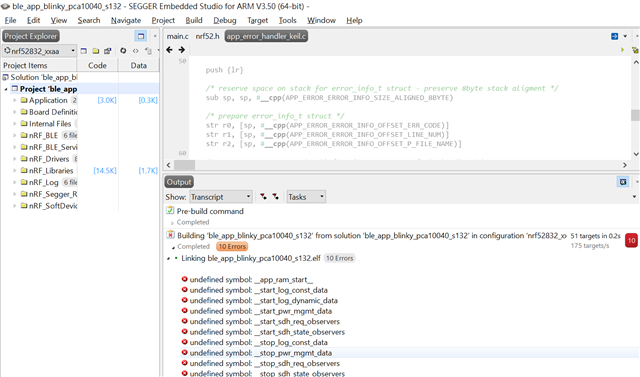Click the Building task failed status icon
This screenshot has height=377, width=640.
tap(170, 235)
